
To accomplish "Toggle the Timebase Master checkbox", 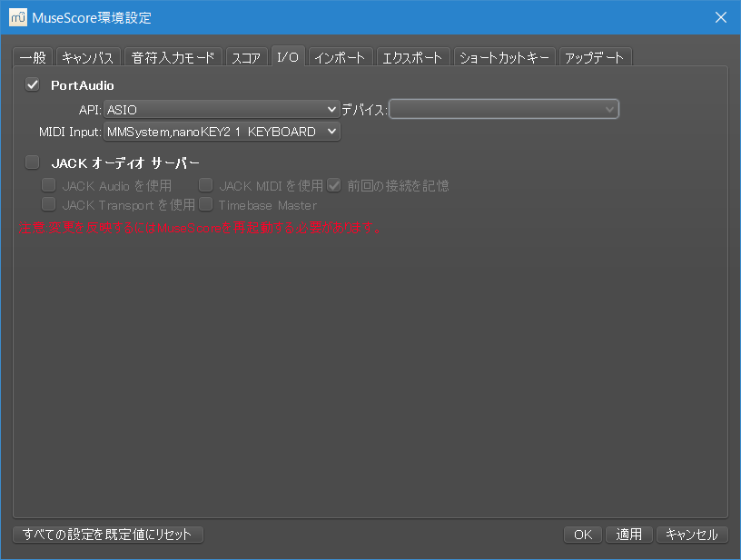I will coord(206,204).
